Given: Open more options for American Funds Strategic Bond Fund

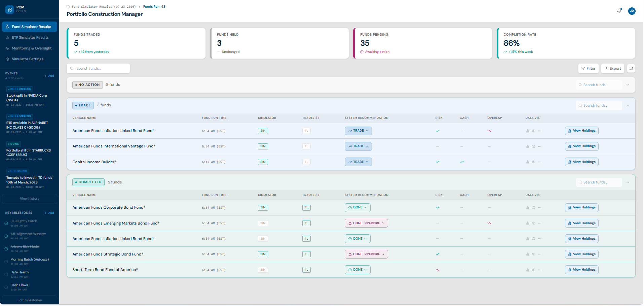Looking at the screenshot, I should [540, 254].
